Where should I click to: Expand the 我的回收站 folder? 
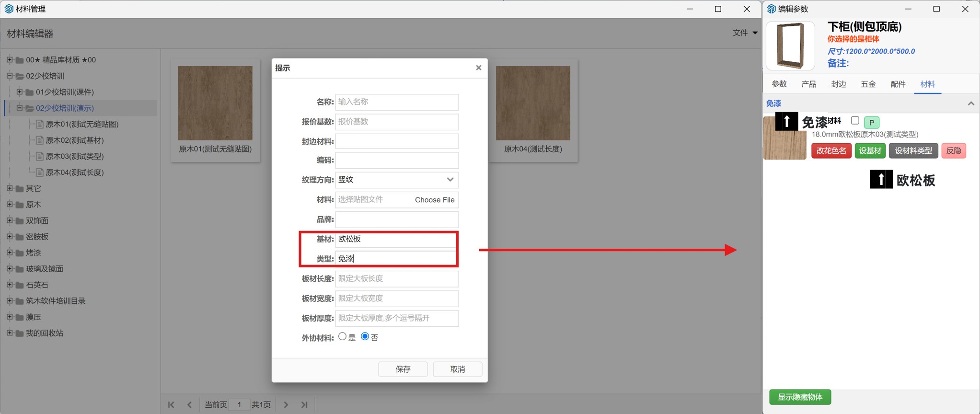pos(10,333)
